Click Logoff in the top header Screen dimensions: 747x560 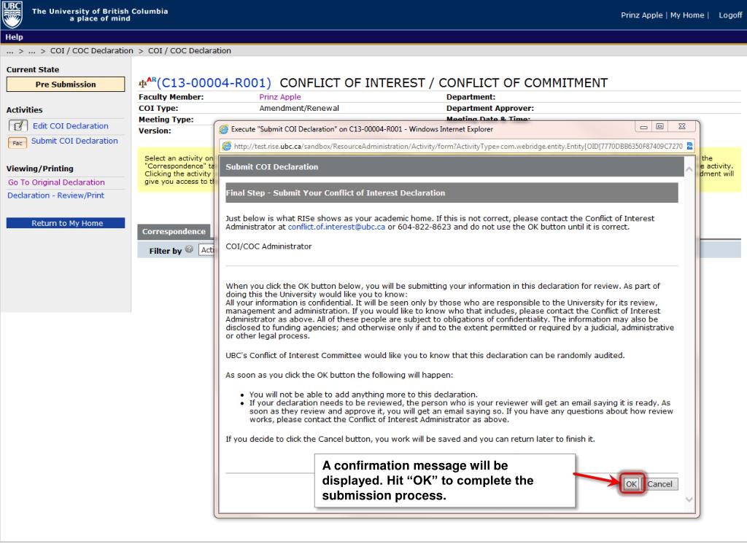coord(729,15)
